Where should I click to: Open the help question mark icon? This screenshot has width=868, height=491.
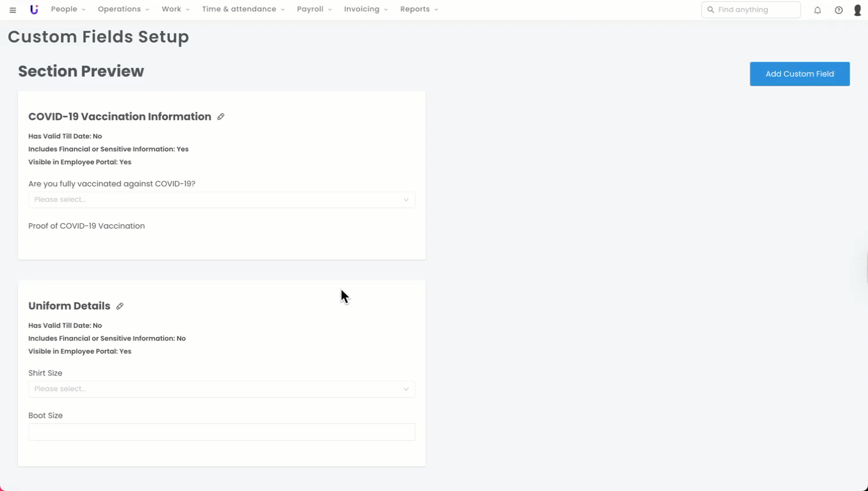(839, 10)
